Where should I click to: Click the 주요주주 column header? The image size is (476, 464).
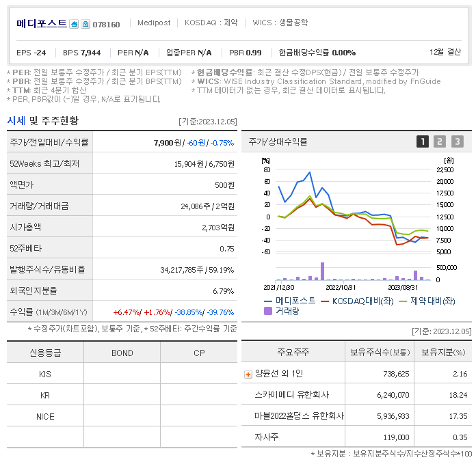point(293,352)
